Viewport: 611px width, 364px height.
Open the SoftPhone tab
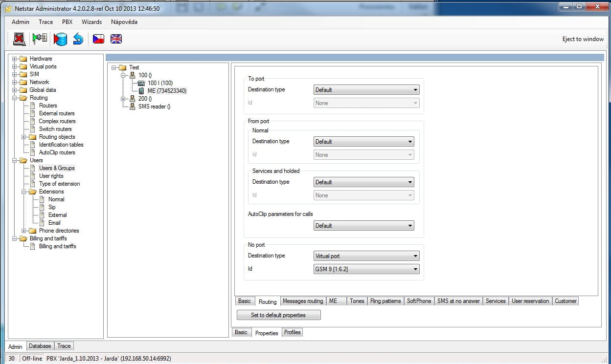point(419,301)
